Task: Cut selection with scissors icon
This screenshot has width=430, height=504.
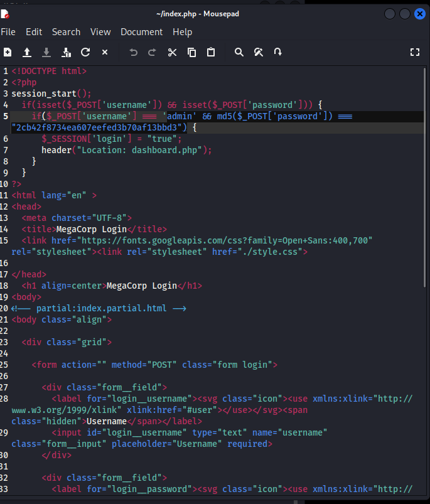Action: tap(172, 52)
